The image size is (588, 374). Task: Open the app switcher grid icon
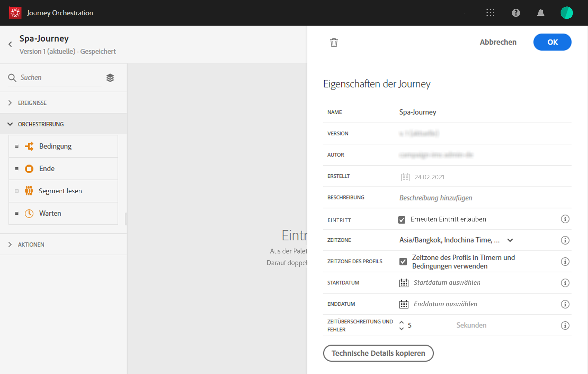click(490, 13)
